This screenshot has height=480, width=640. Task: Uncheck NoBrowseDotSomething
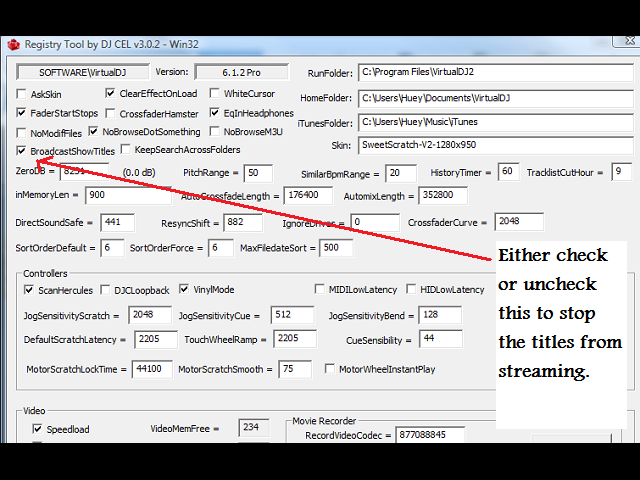click(93, 131)
